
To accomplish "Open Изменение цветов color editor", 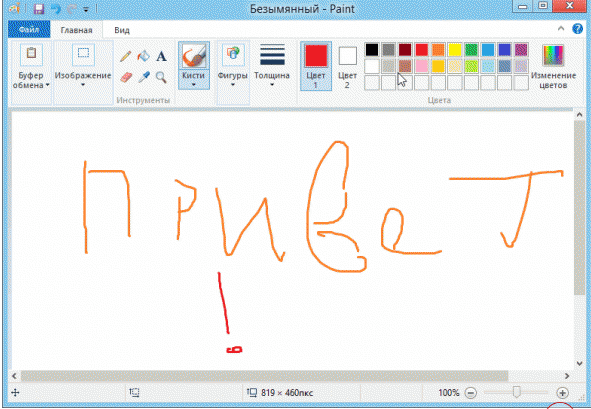I will 553,66.
